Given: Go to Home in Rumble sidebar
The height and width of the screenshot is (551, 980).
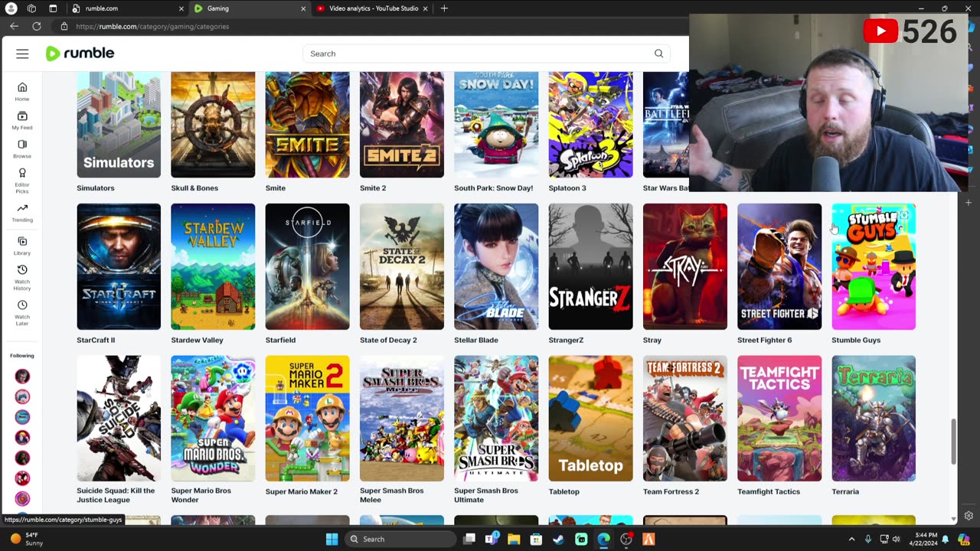Looking at the screenshot, I should [x=22, y=92].
